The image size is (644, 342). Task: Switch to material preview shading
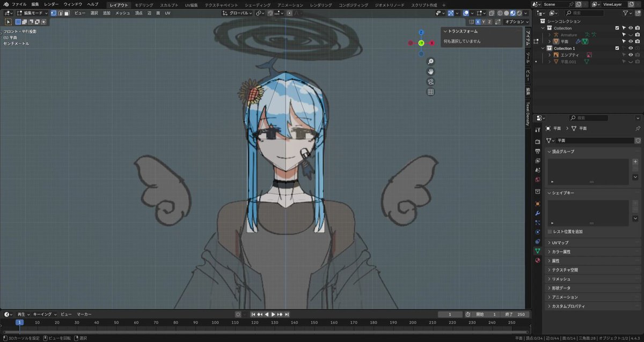point(513,13)
